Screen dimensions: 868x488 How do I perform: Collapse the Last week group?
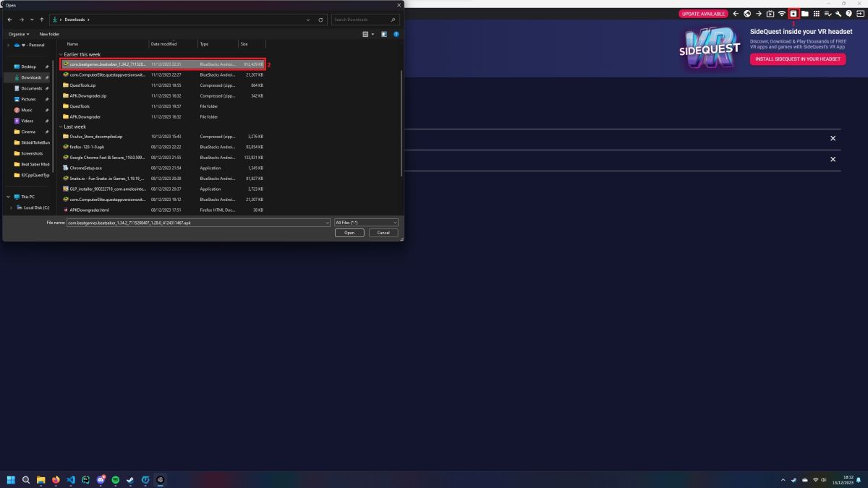(x=61, y=127)
